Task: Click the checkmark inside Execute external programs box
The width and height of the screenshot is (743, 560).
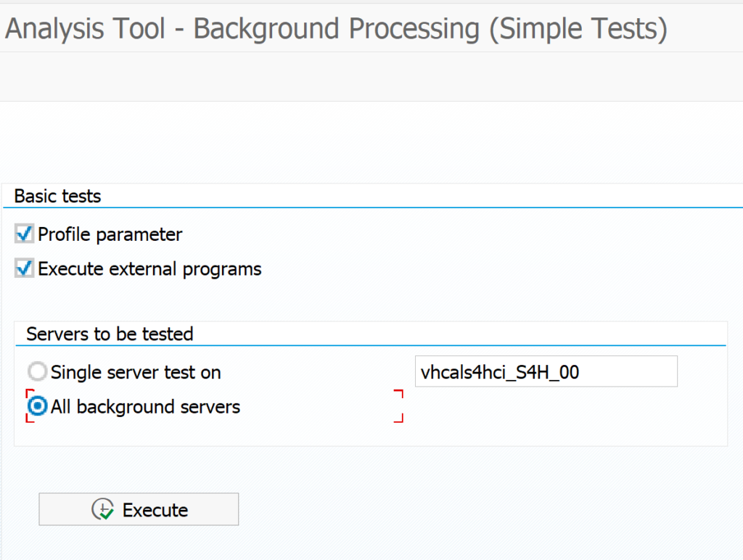Action: (x=25, y=268)
